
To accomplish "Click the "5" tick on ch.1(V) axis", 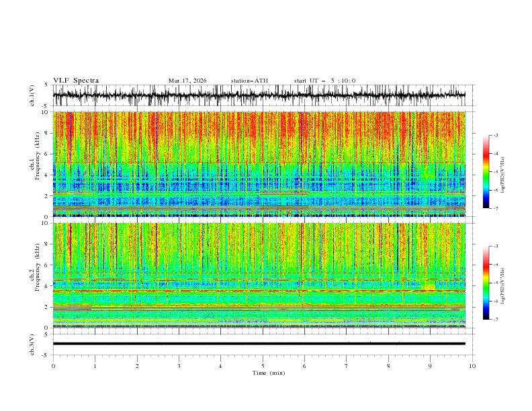I will pos(47,85).
